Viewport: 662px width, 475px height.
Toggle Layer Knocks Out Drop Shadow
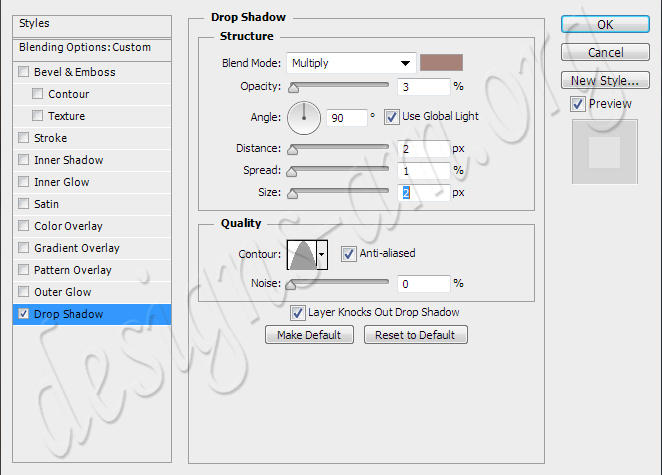click(x=297, y=313)
